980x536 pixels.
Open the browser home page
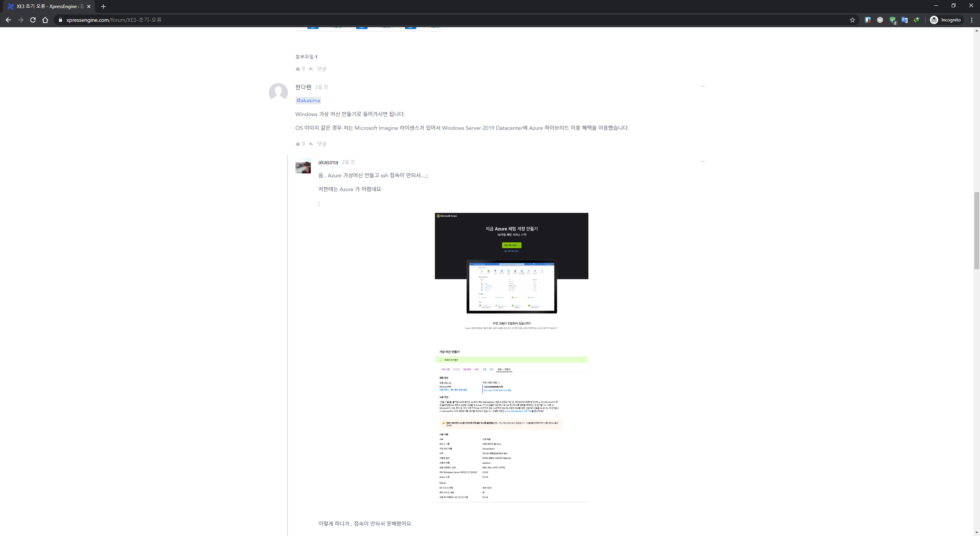45,20
